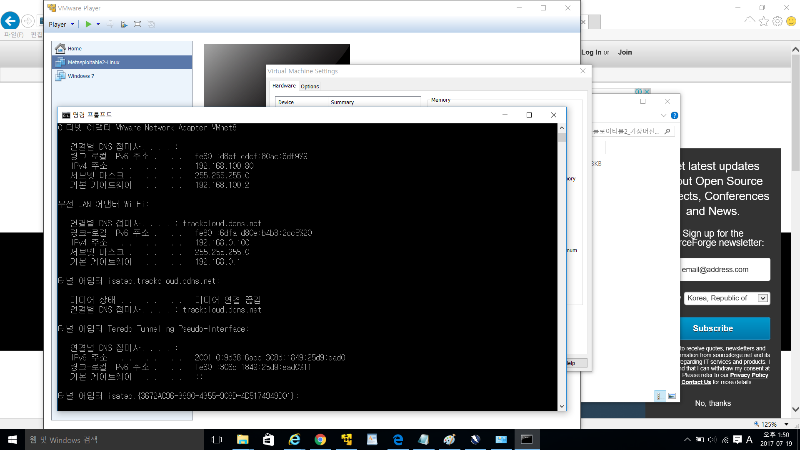This screenshot has width=800, height=450.
Task: Click the blue help question mark in Explorer window
Action: pyautogui.click(x=674, y=116)
